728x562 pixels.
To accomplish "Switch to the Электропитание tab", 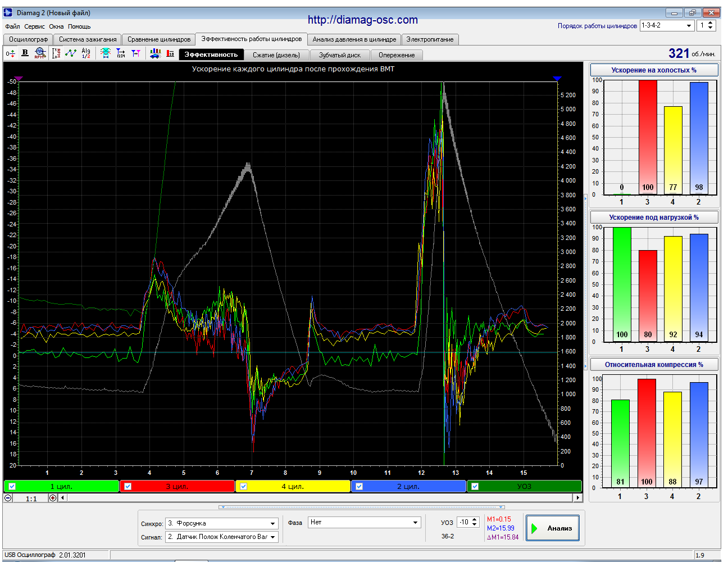I will point(430,39).
